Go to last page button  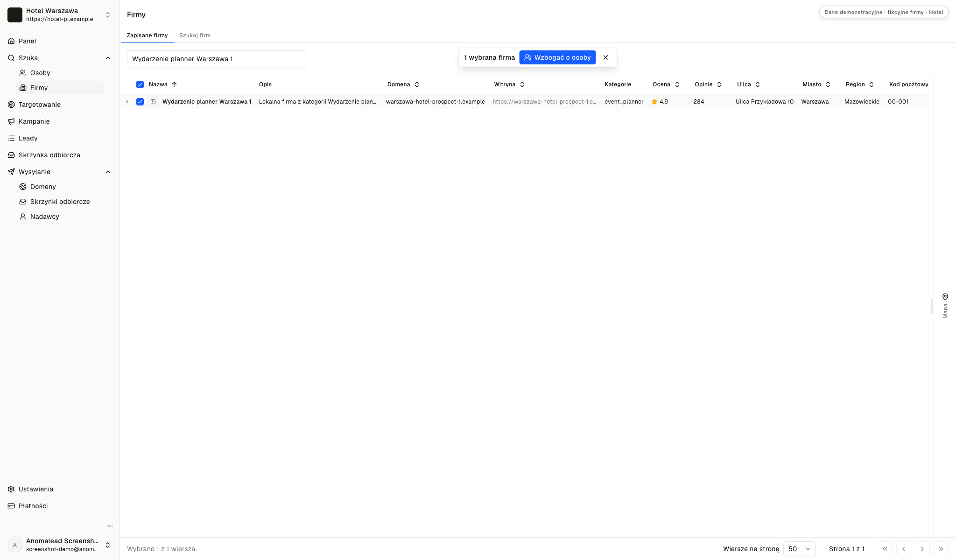(x=941, y=549)
